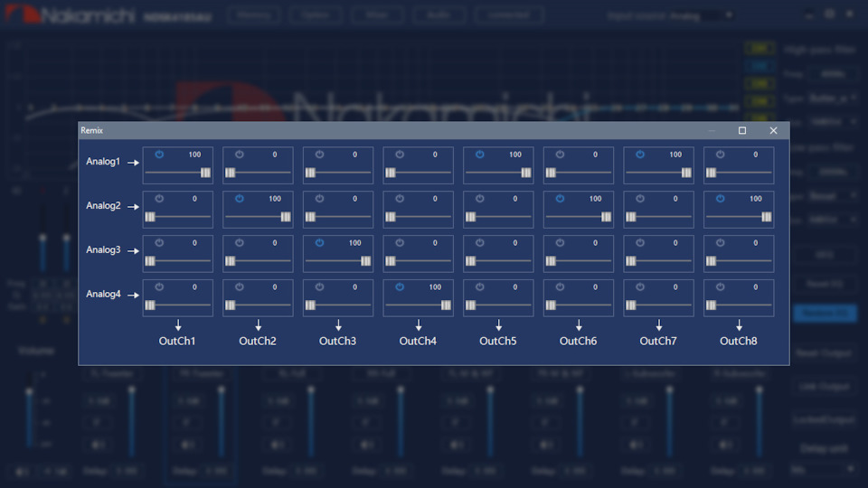Toggle power icon for Analog2 to OutCh6
This screenshot has width=868, height=488.
(561, 198)
